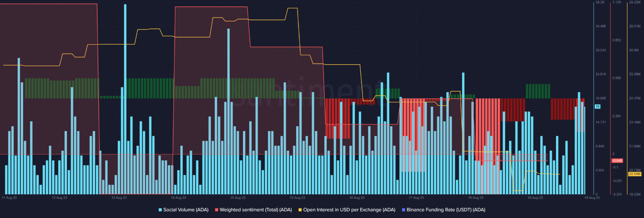This screenshot has width=644, height=218.
Task: Toggle Open Interest in USD per Exchange label
Action: click(x=349, y=210)
